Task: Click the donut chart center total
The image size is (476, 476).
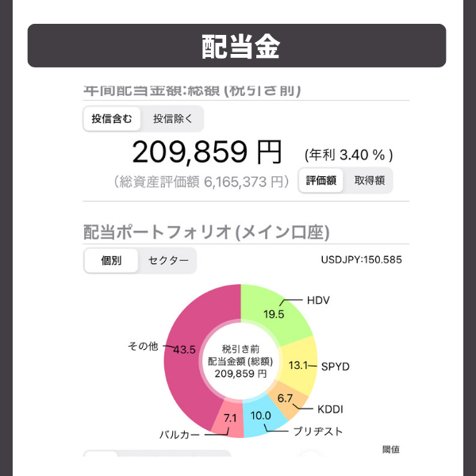Action: (240, 361)
